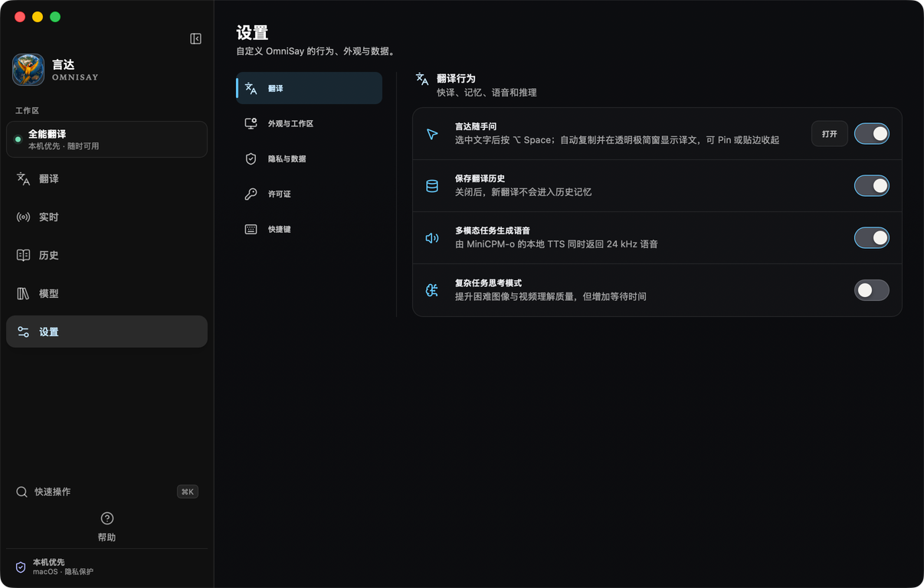Go to 实时 in the sidebar
924x588 pixels.
pos(106,217)
